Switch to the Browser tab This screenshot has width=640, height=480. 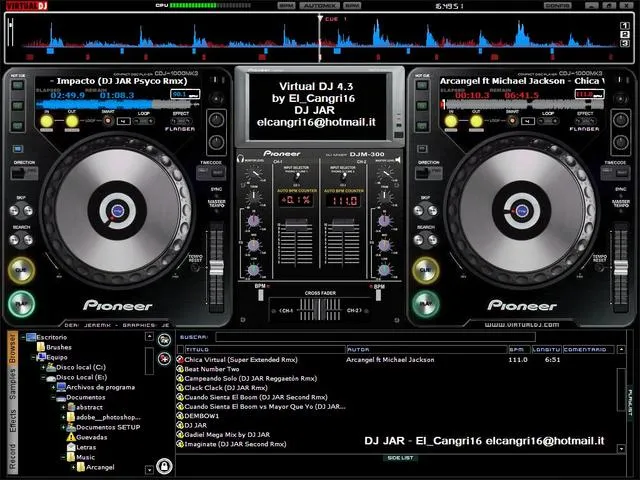12,348
